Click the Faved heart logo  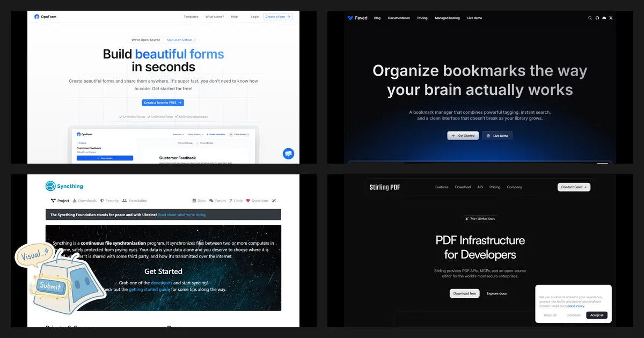(350, 18)
